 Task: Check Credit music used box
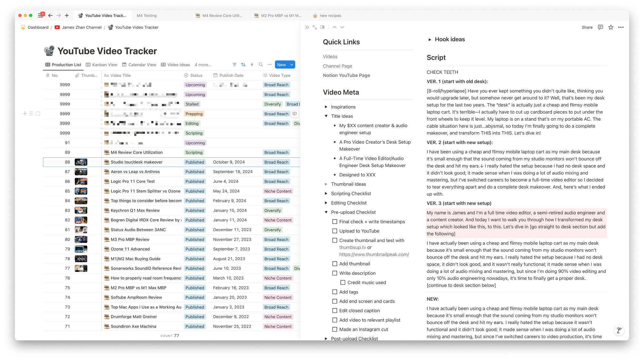343,282
